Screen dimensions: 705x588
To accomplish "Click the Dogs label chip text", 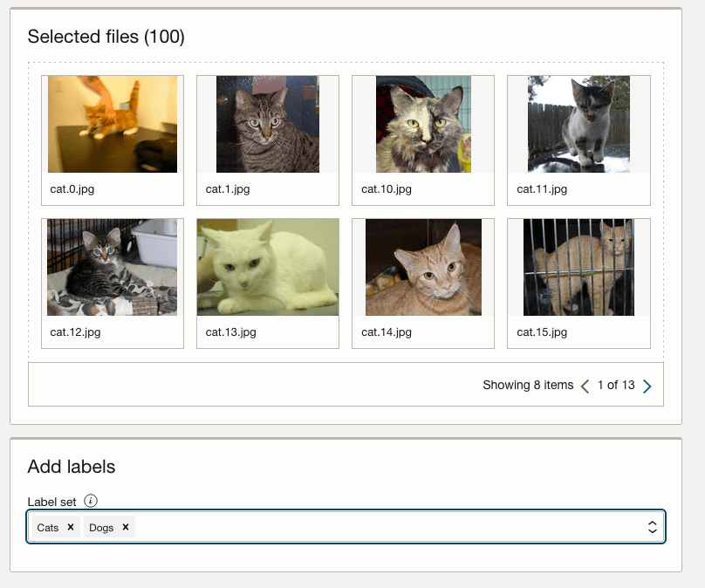I will click(101, 527).
